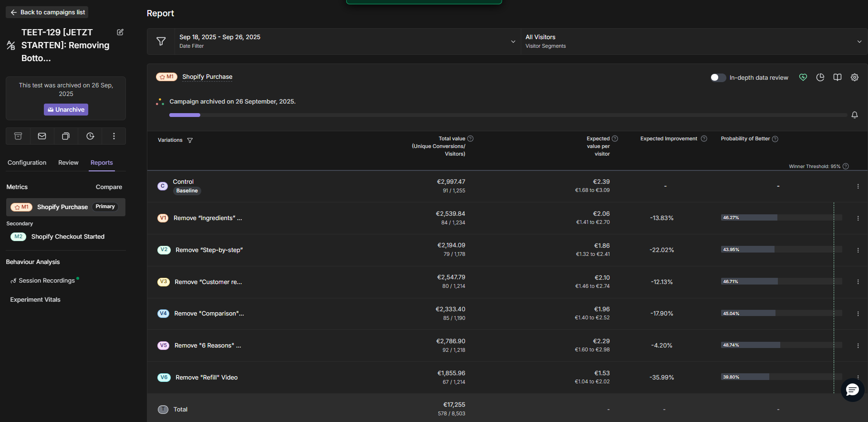Screen dimensions: 868x422
Task: Expand the Visitor Segments dropdown
Action: tap(694, 42)
